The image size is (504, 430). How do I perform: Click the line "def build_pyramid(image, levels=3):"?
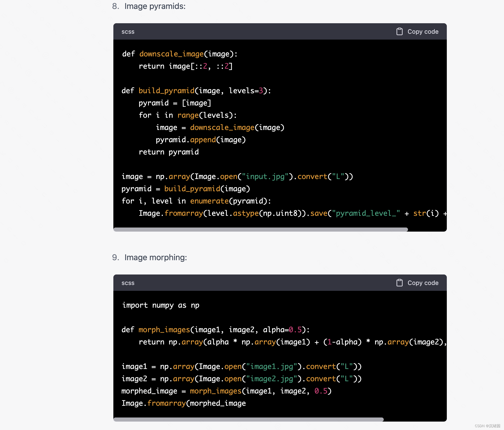[x=196, y=91]
